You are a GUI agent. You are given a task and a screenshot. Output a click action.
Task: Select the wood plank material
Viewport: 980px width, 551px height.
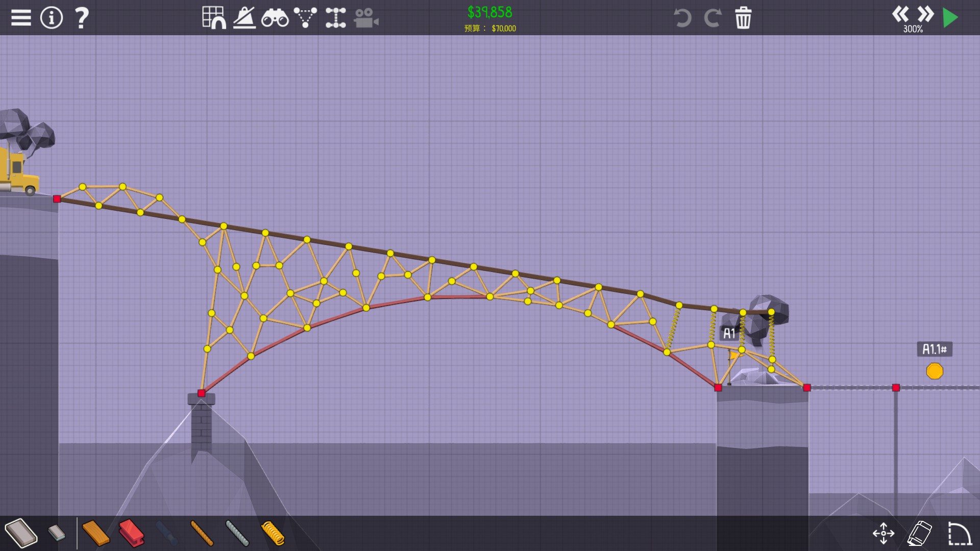96,533
